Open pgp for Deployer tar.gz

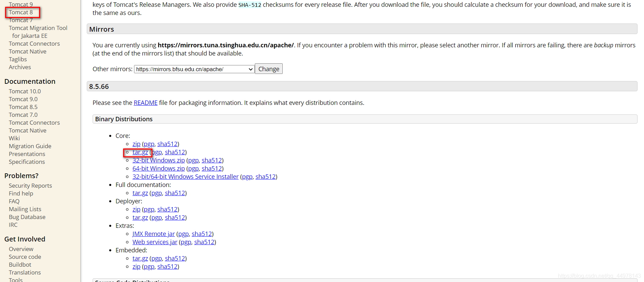157,218
